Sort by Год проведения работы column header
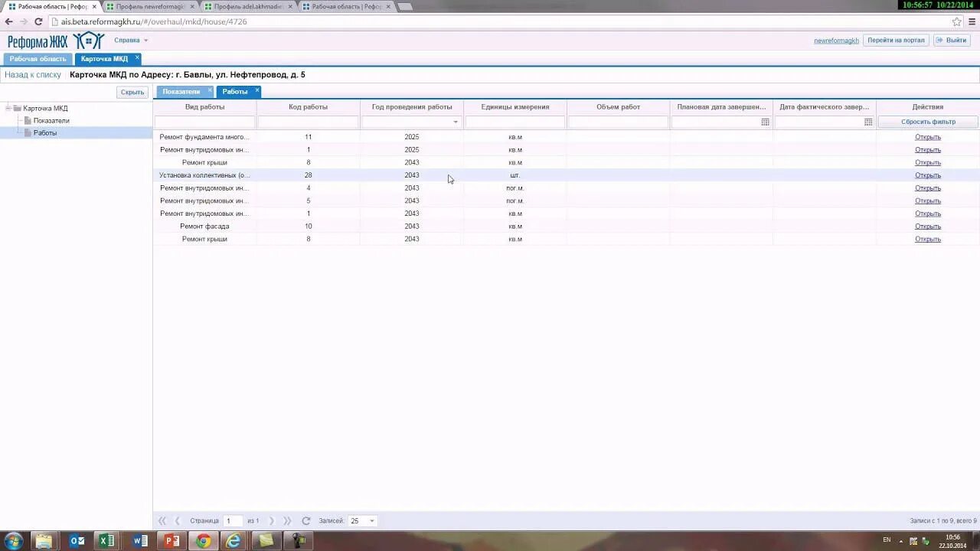This screenshot has width=980, height=551. [x=412, y=107]
